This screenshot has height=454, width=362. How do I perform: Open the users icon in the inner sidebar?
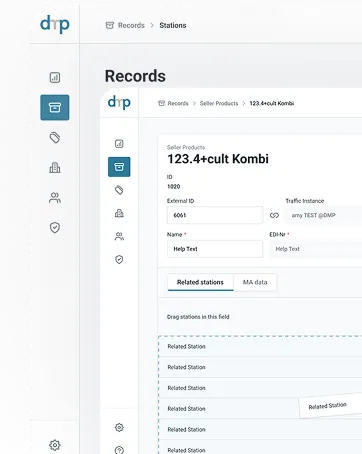click(x=119, y=236)
